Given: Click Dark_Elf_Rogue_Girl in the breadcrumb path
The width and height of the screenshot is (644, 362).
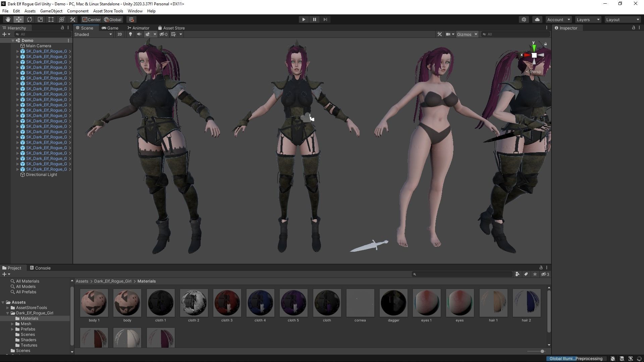Looking at the screenshot, I should [113, 281].
